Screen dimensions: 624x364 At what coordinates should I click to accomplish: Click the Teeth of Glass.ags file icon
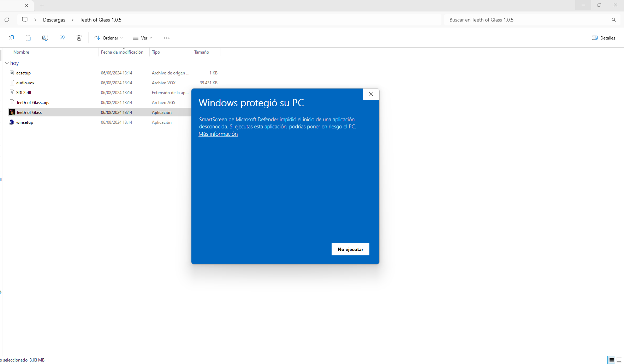(12, 102)
